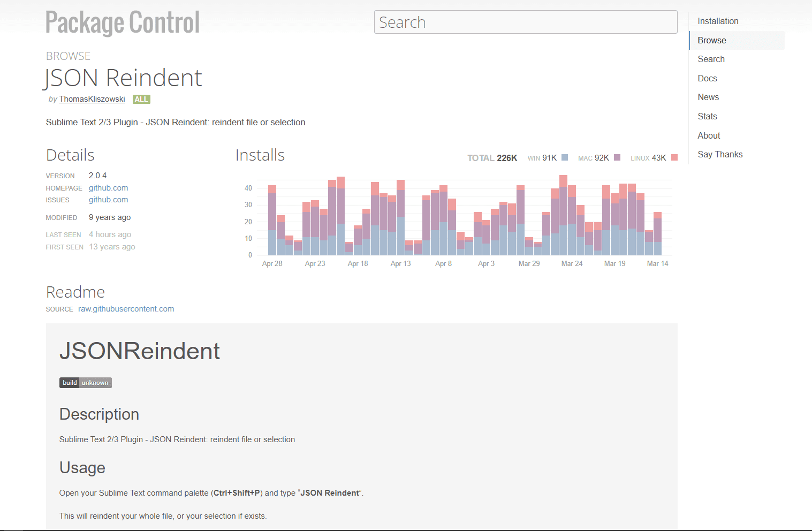
Task: Select the TOTAL 226K install count
Action: coord(492,157)
